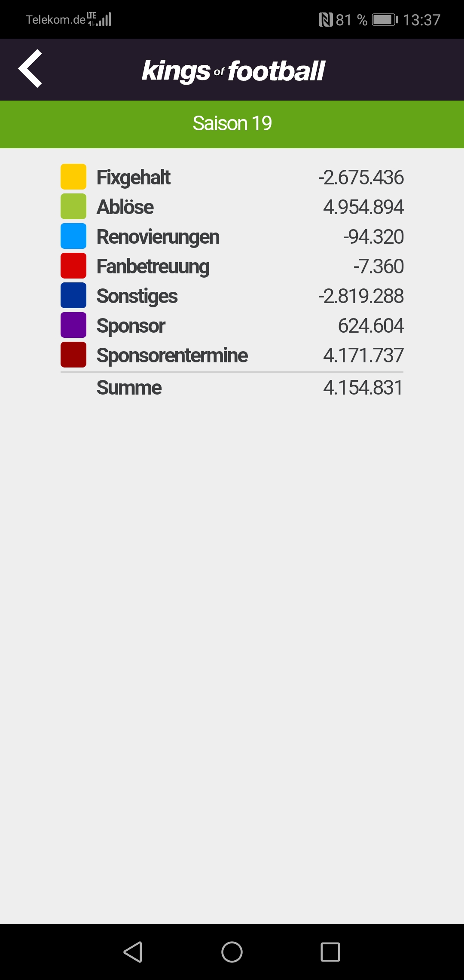This screenshot has height=980, width=464.
Task: Tap the Summe total value 4.154.831
Action: pyautogui.click(x=363, y=388)
